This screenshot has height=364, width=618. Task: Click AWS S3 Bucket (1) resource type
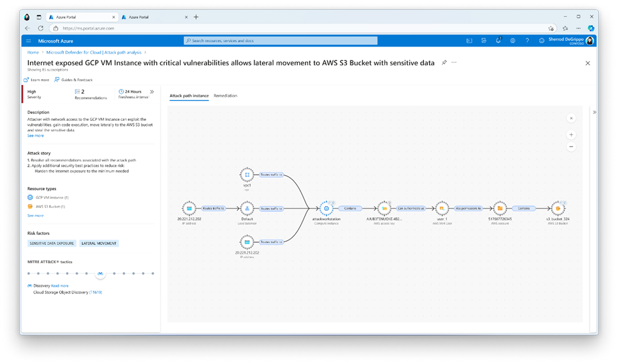(x=46, y=207)
